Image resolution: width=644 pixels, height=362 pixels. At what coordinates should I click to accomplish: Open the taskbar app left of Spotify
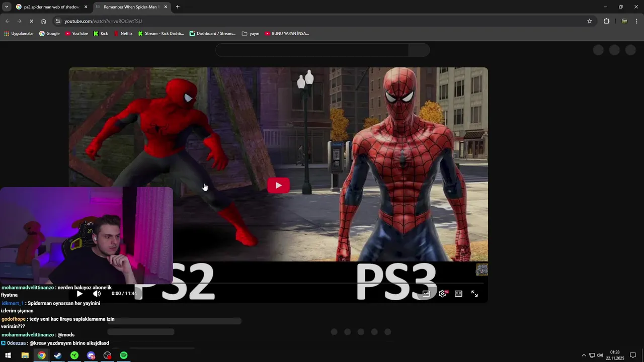tap(107, 355)
